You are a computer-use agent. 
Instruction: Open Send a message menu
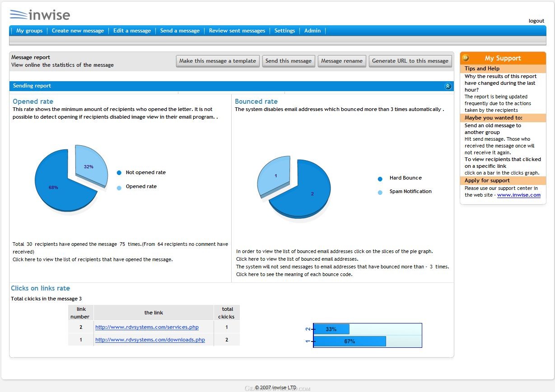click(x=180, y=31)
